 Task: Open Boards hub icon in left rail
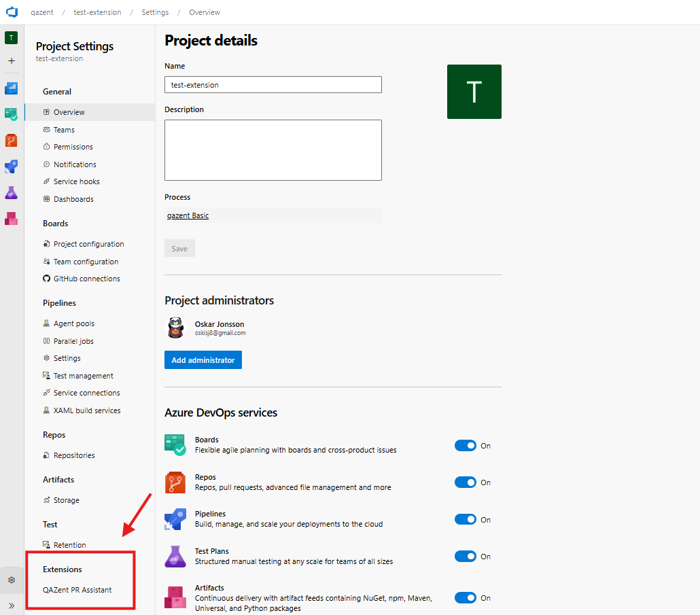(11, 114)
